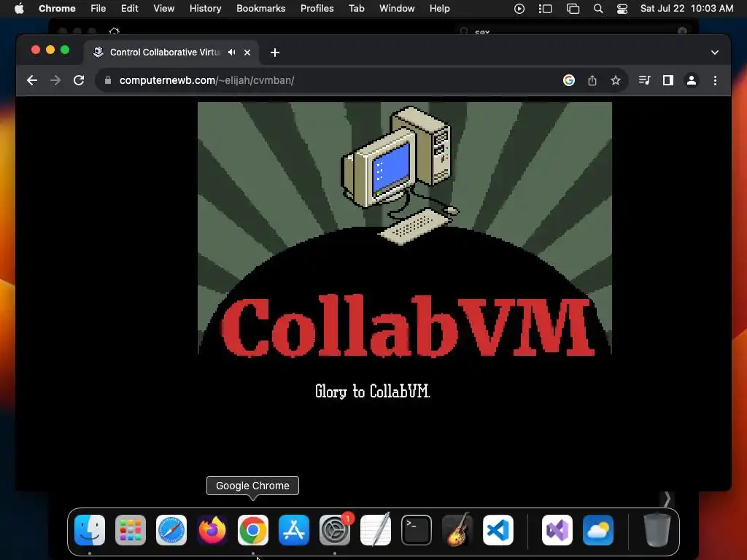
Task: Open the View menu
Action: tap(163, 9)
